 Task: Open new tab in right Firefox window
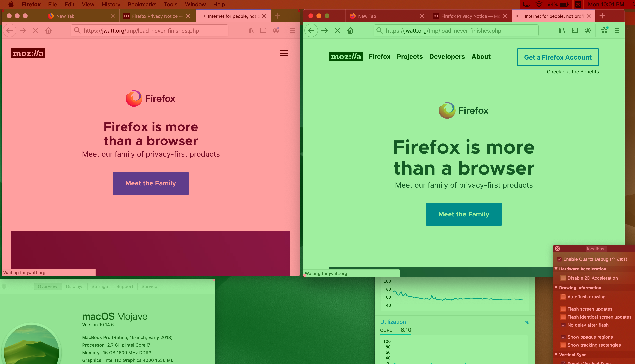click(602, 16)
